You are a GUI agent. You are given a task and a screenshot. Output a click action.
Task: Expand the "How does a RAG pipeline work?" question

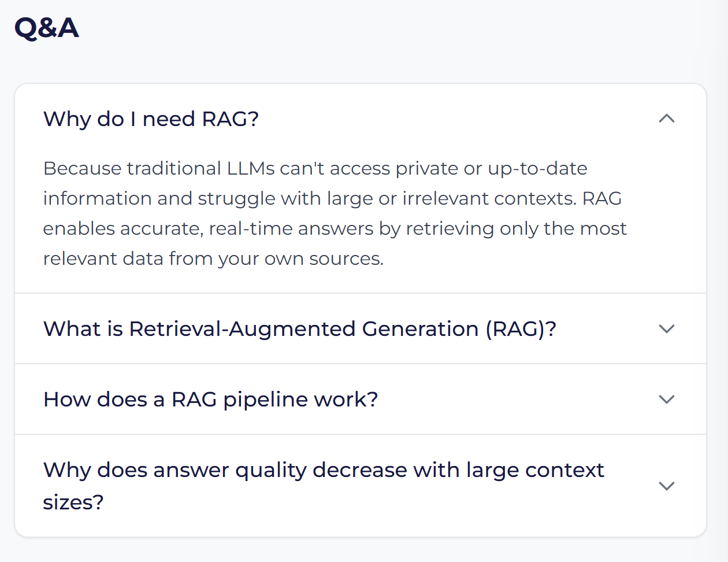click(x=210, y=400)
